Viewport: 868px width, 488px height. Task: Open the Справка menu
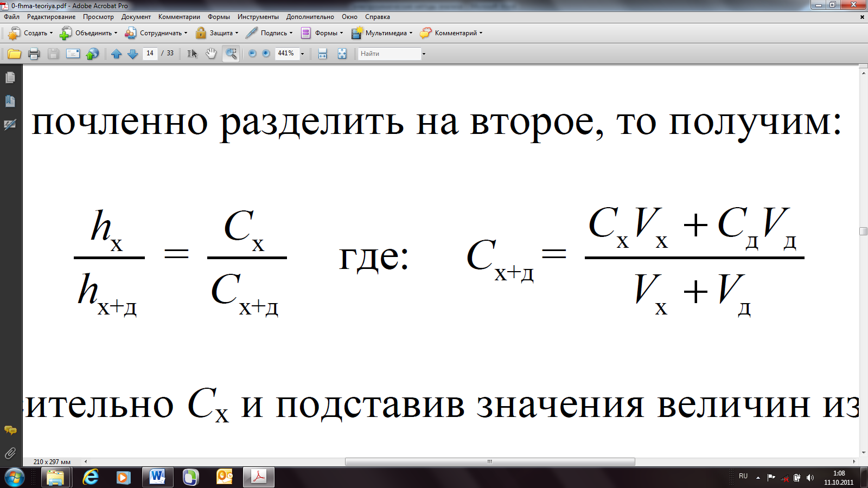[x=378, y=17]
